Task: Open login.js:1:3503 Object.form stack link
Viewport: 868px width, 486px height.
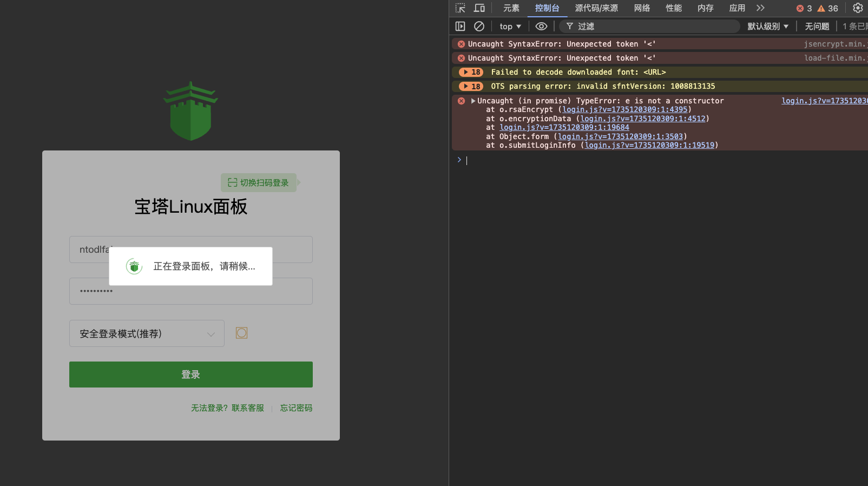Action: [x=620, y=136]
